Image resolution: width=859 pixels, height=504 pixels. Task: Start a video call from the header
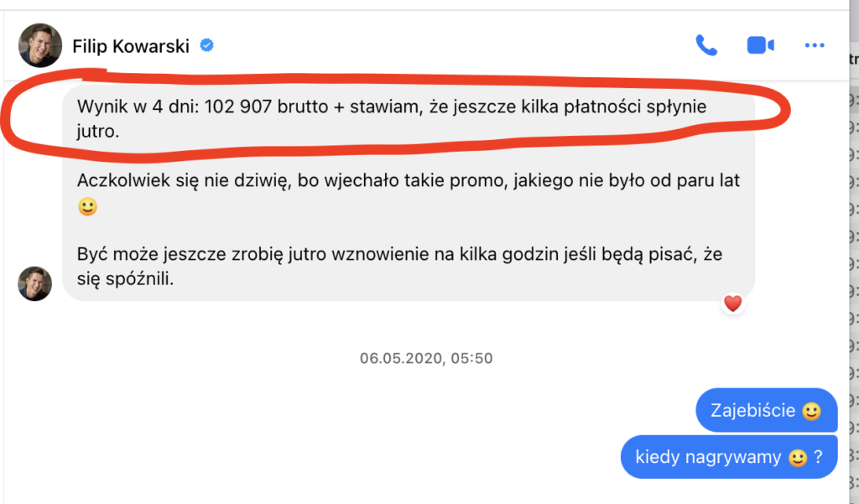760,45
